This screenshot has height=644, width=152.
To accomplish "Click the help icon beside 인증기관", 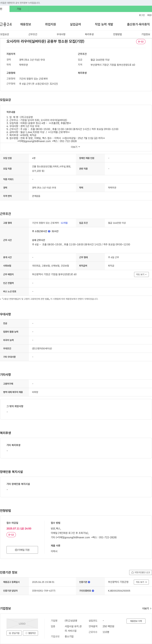I will [89, 582].
